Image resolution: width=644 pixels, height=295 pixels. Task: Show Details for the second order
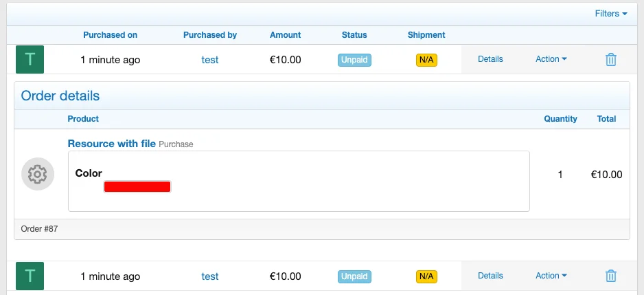490,276
